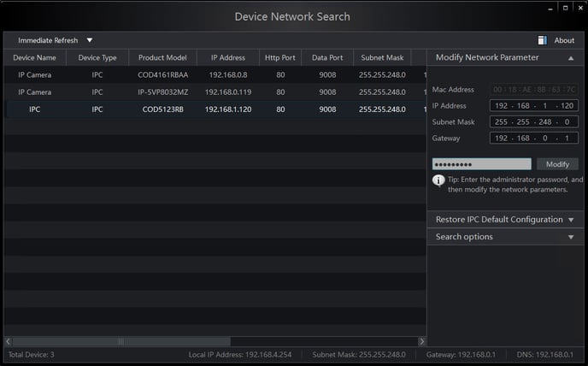The height and width of the screenshot is (366, 588).
Task: Sort by Device Name column header
Action: click(34, 57)
